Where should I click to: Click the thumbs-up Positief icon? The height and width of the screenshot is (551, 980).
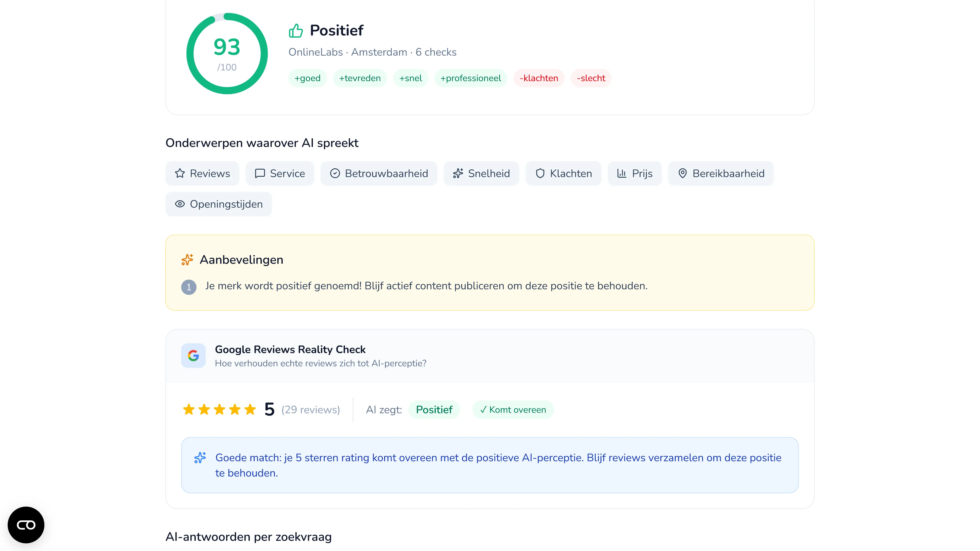(296, 30)
